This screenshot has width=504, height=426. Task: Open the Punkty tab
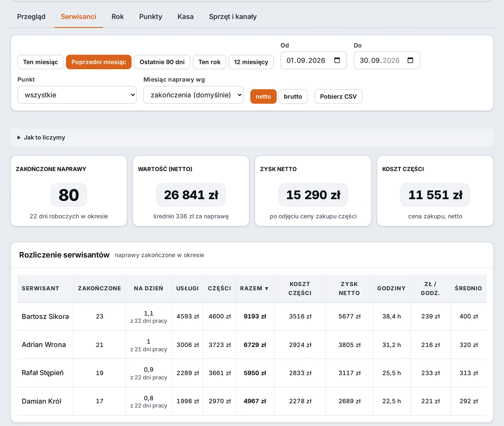151,17
